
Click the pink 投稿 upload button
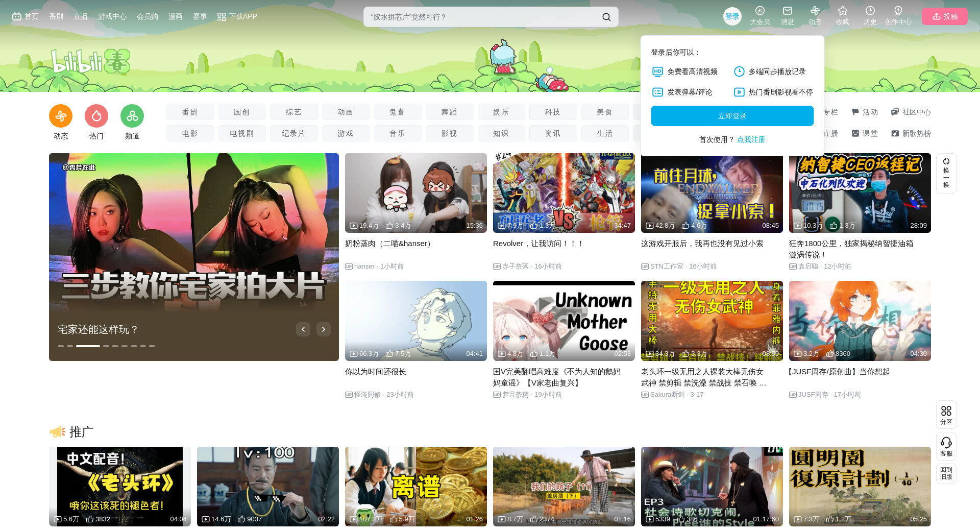pos(945,16)
